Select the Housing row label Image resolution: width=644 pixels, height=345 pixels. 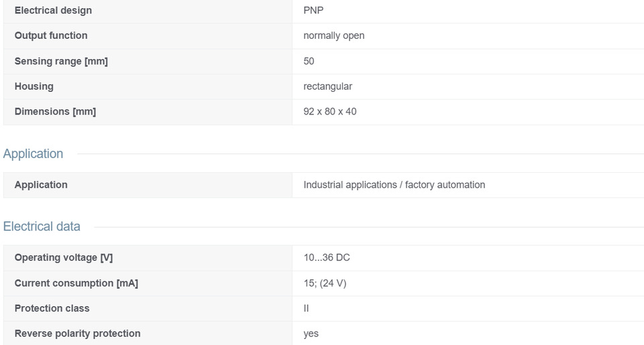[x=34, y=86]
